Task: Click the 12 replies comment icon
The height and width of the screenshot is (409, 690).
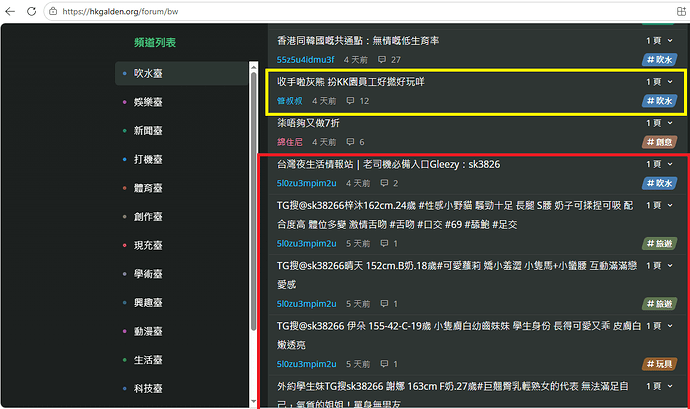Action: click(x=350, y=101)
